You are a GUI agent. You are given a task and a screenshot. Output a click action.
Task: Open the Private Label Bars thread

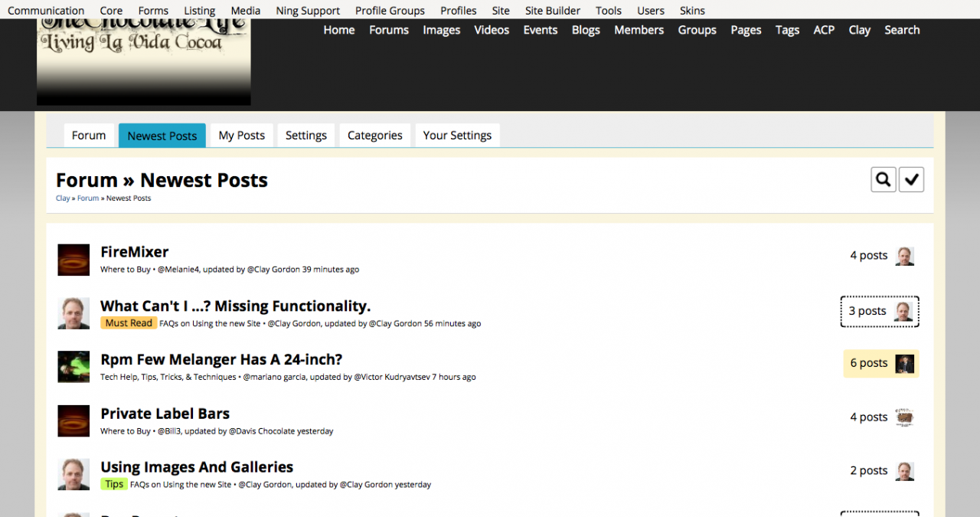click(165, 414)
